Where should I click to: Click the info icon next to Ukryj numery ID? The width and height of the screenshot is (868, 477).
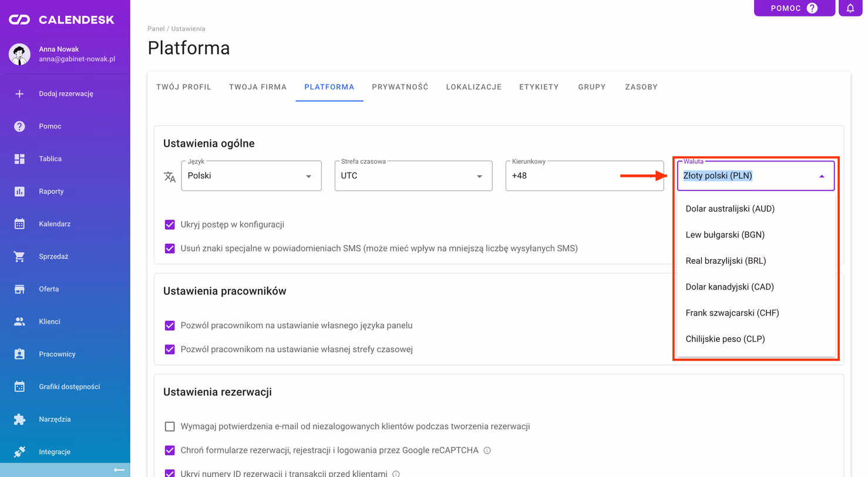click(396, 474)
